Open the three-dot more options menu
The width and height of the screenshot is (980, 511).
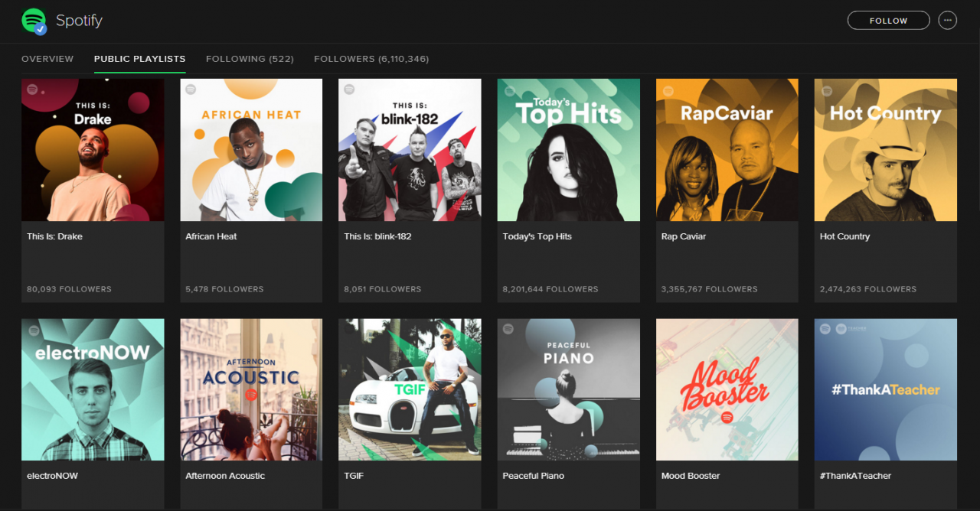947,21
